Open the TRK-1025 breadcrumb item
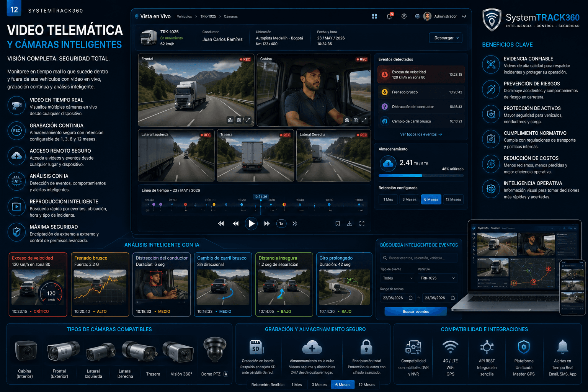588x392 pixels. click(208, 16)
